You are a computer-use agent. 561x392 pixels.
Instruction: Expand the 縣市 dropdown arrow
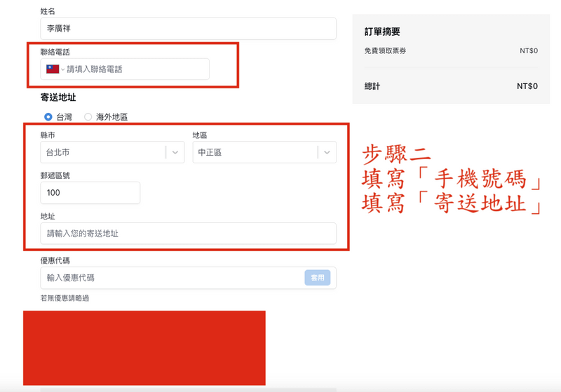pyautogui.click(x=175, y=152)
